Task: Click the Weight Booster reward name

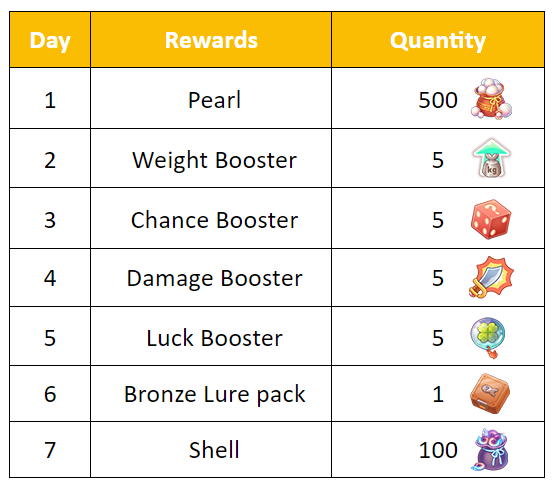Action: coord(214,160)
